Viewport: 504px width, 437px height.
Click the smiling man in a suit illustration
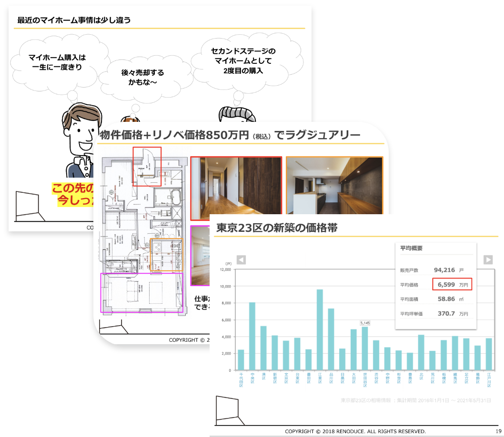click(79, 143)
